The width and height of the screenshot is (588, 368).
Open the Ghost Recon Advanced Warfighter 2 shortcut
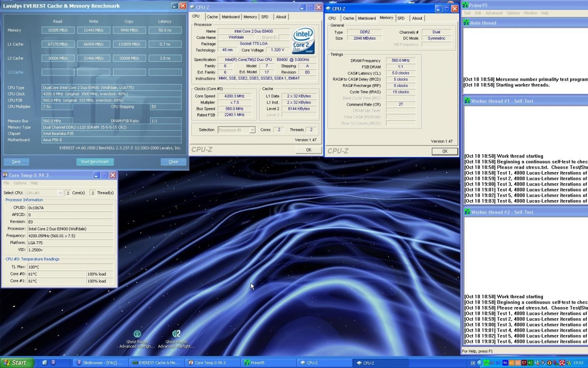point(176,339)
